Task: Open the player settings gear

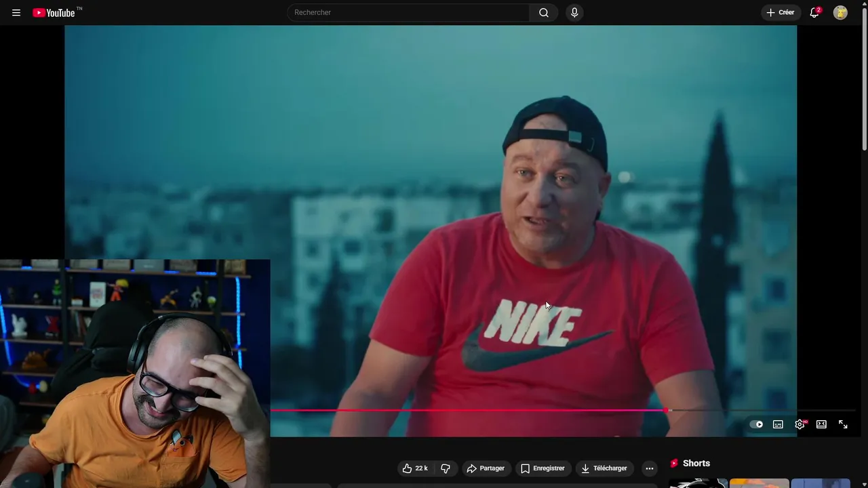Action: pyautogui.click(x=800, y=424)
